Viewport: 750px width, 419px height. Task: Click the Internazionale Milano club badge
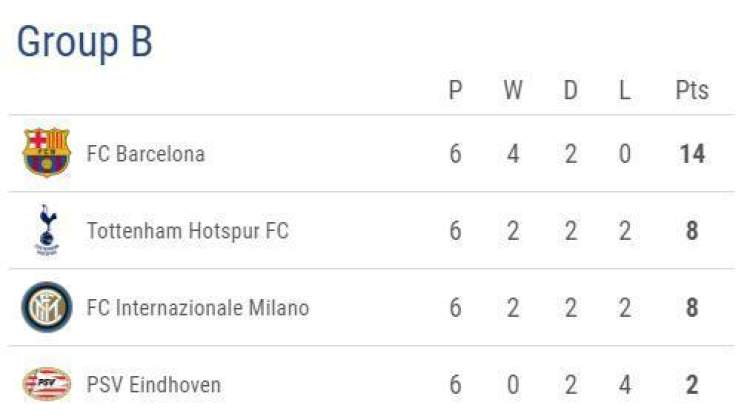coord(47,307)
